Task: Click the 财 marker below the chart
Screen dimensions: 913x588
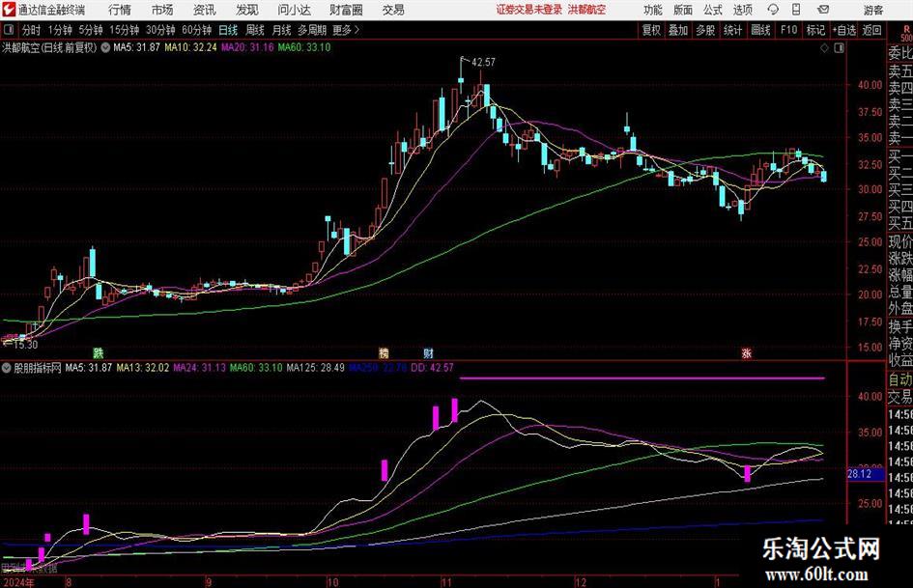Action: point(428,352)
